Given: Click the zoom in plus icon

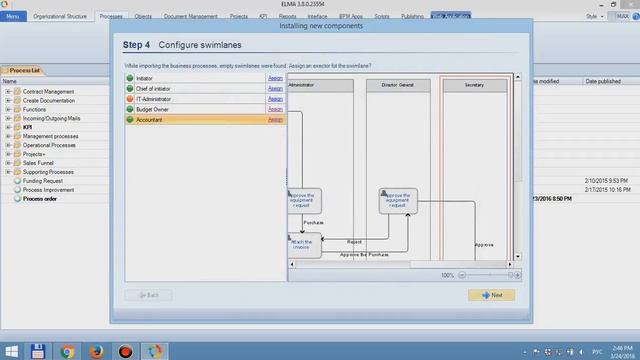Looking at the screenshot, I should pyautogui.click(x=517, y=275).
